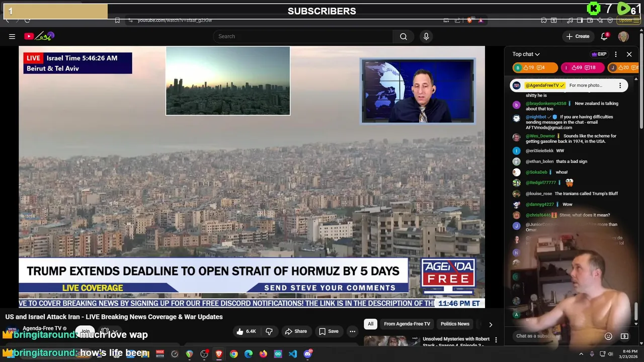The width and height of the screenshot is (644, 362).
Task: Click the Share button below the video
Action: [296, 331]
